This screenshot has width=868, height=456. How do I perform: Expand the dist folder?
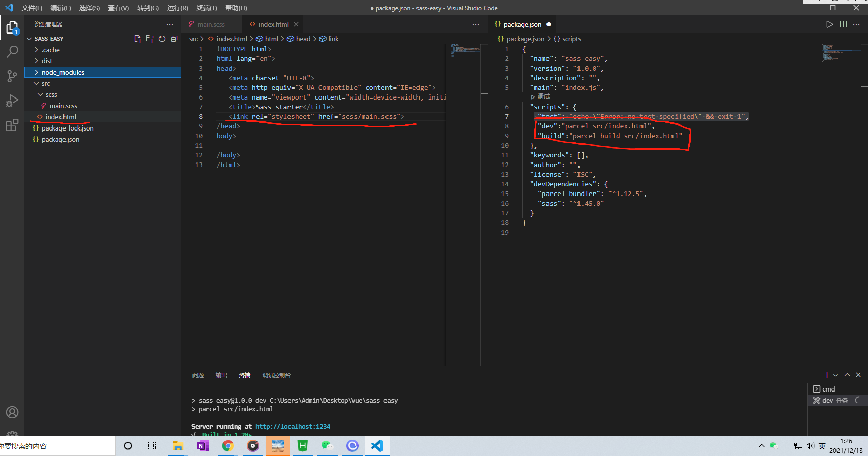tap(103, 61)
